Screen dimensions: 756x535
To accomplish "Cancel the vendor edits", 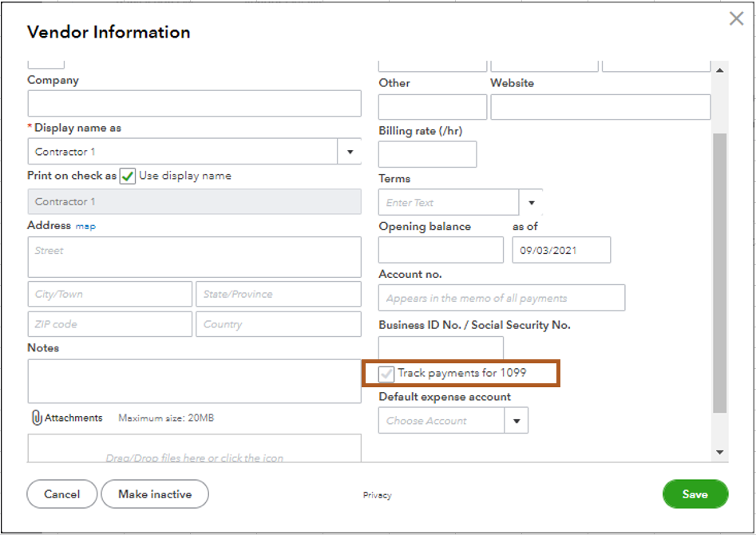I will tap(61, 493).
